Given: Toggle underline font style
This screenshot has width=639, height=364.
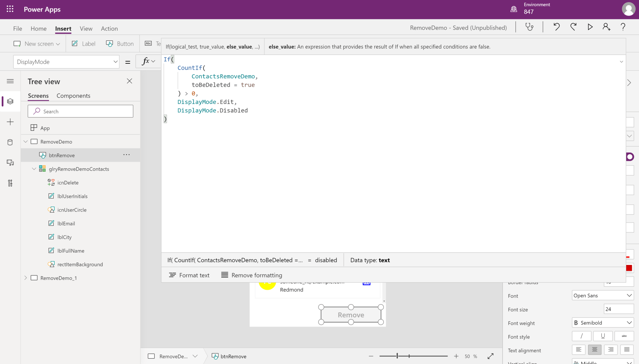Looking at the screenshot, I should [602, 336].
